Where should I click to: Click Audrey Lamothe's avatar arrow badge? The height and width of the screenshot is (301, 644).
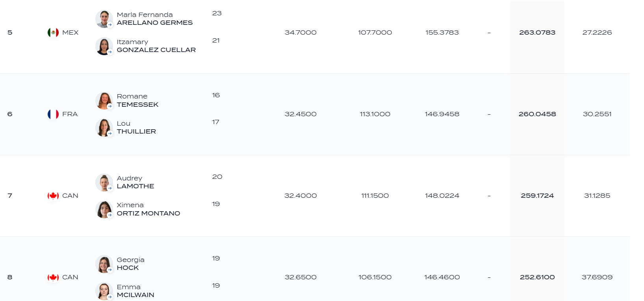110,188
